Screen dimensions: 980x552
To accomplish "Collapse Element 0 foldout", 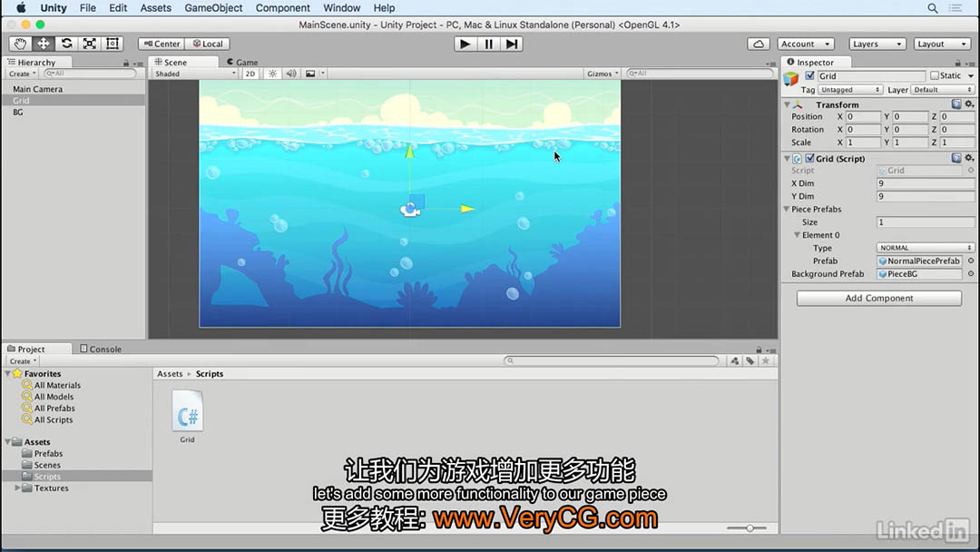I will (797, 235).
